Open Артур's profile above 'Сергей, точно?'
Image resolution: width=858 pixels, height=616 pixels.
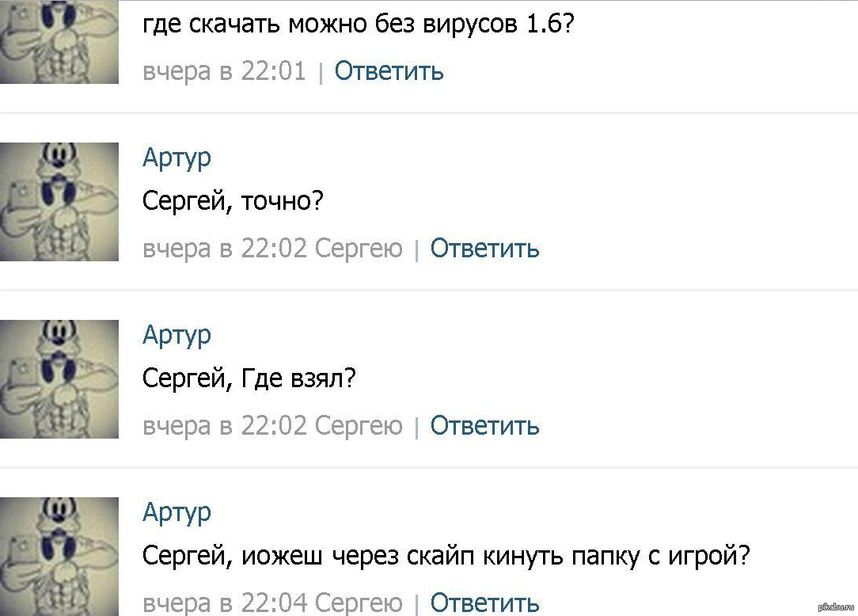pyautogui.click(x=177, y=157)
